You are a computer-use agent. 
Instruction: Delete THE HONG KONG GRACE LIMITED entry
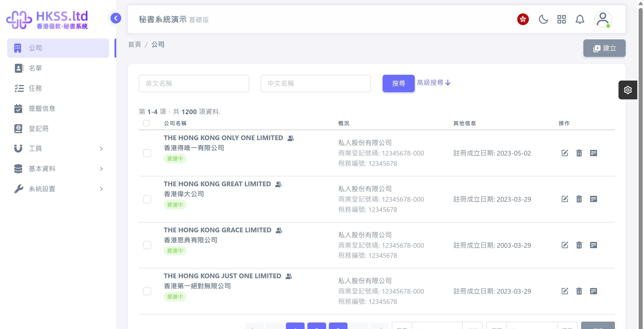tap(579, 245)
